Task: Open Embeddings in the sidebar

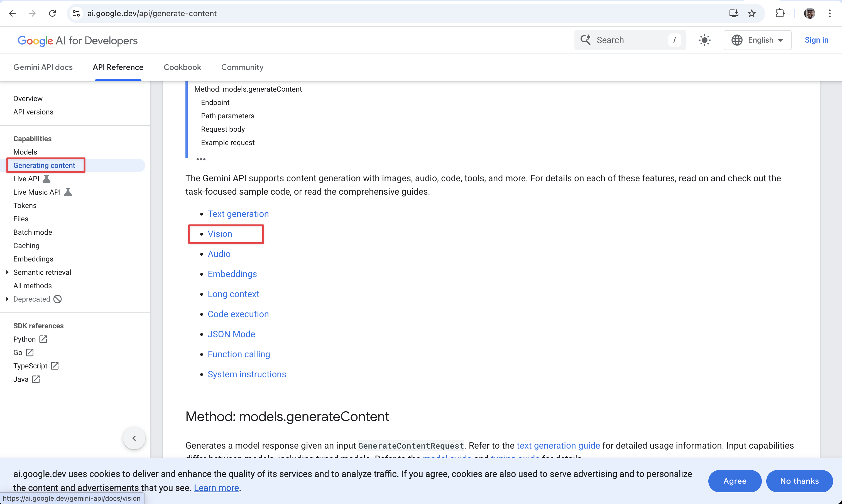Action: pos(33,259)
